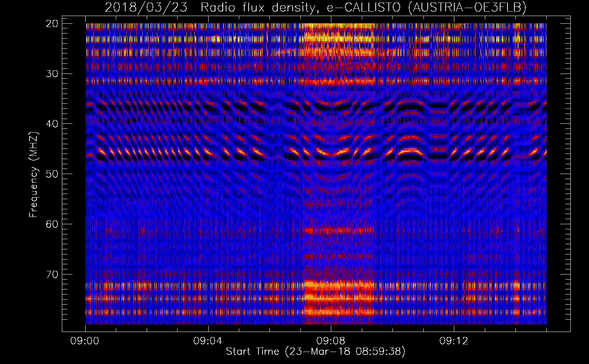
Task: Click the 09:12 time tick label
Action: 454,341
